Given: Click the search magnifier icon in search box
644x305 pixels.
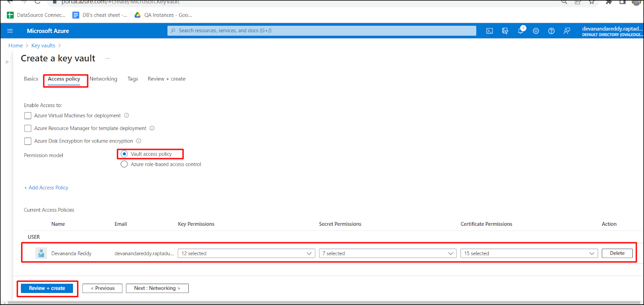Looking at the screenshot, I should (173, 31).
